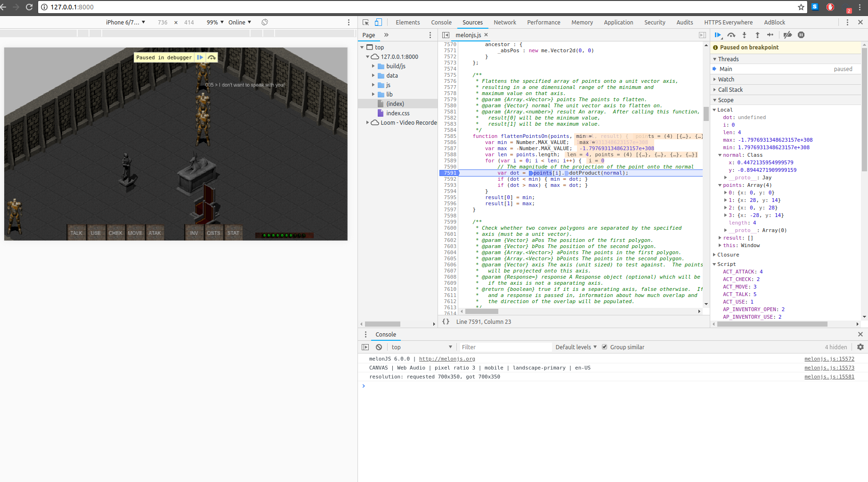Image resolution: width=868 pixels, height=482 pixels.
Task: Open the Default levels dropdown
Action: (x=576, y=347)
